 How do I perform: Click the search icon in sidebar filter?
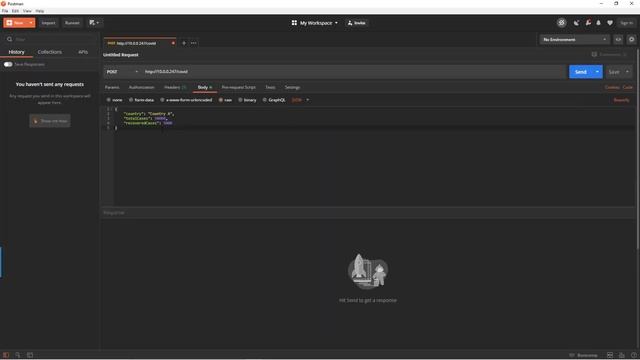click(9, 39)
